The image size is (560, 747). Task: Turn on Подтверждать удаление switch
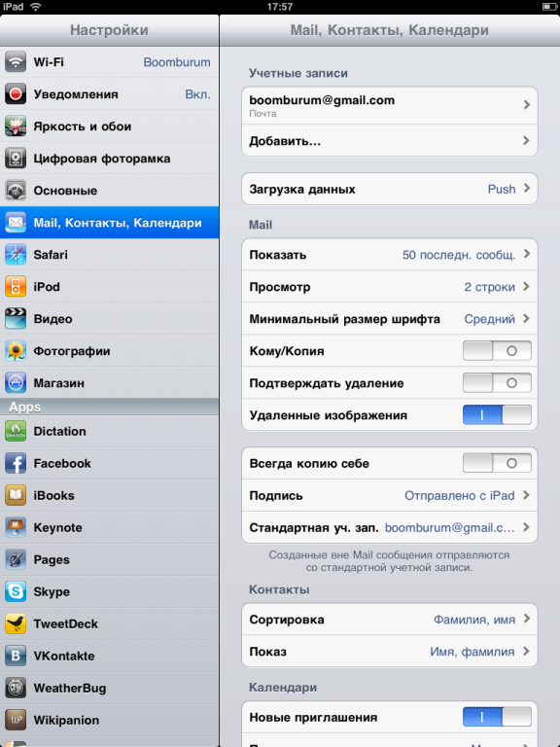(497, 383)
